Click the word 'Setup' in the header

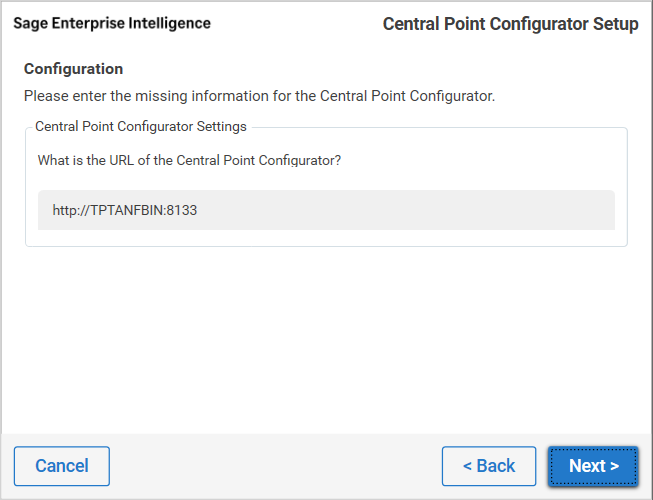[615, 24]
